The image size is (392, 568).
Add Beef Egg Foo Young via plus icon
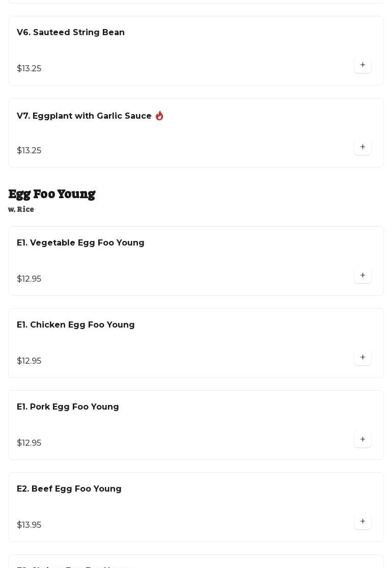click(x=362, y=522)
